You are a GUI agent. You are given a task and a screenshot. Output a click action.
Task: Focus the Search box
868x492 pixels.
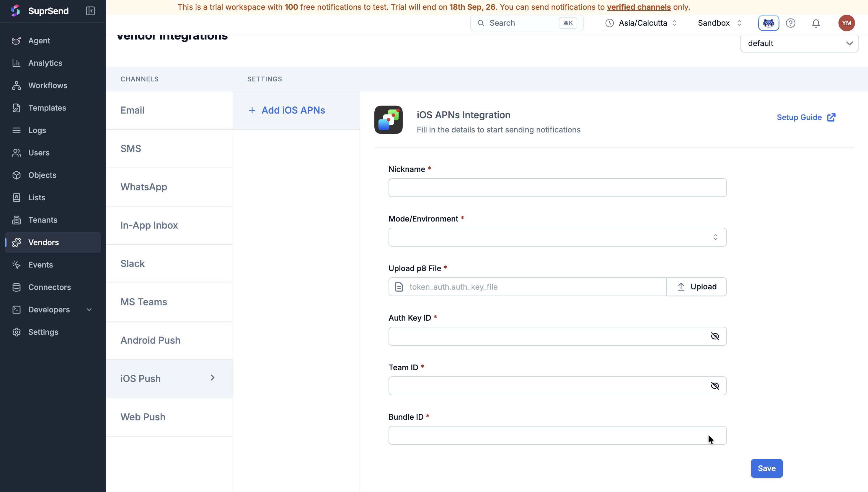point(527,23)
